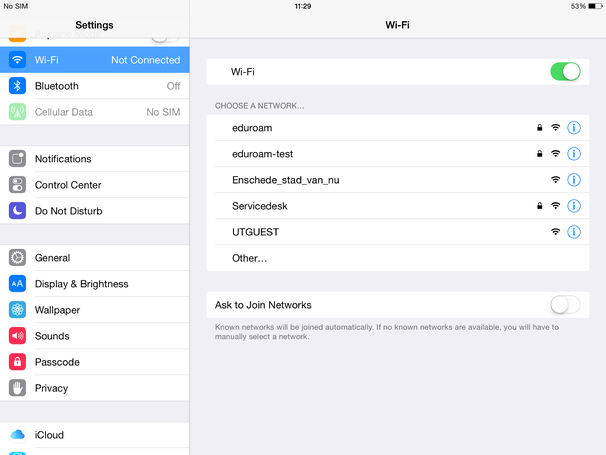Screen dimensions: 606x455
Task: Open info for the eduroam-test network
Action: [x=574, y=154]
